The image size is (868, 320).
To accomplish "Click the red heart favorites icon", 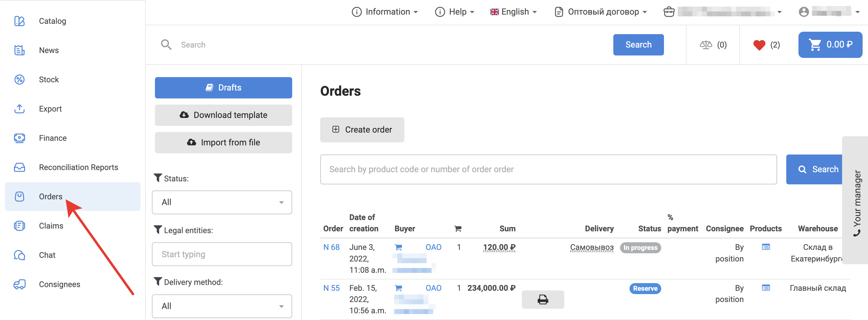I will point(759,45).
